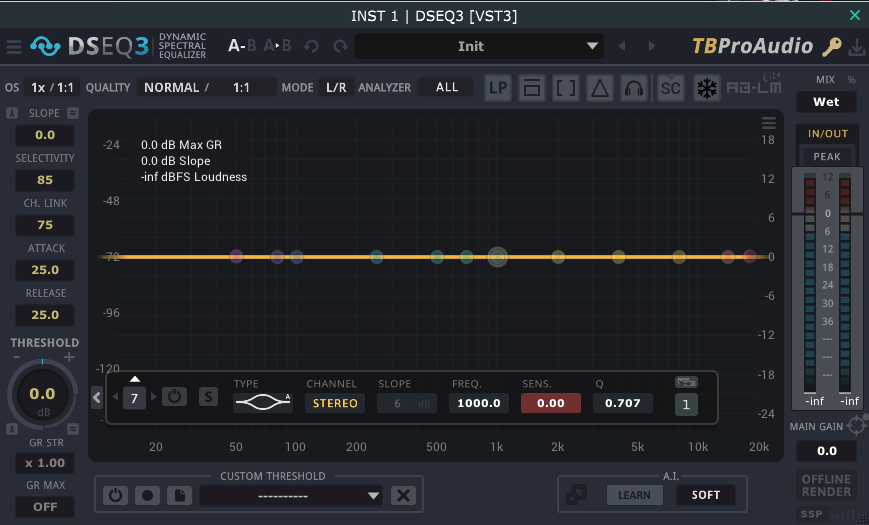This screenshot has width=869, height=525.
Task: Change the CHANNEL STEREO setting
Action: tap(335, 403)
